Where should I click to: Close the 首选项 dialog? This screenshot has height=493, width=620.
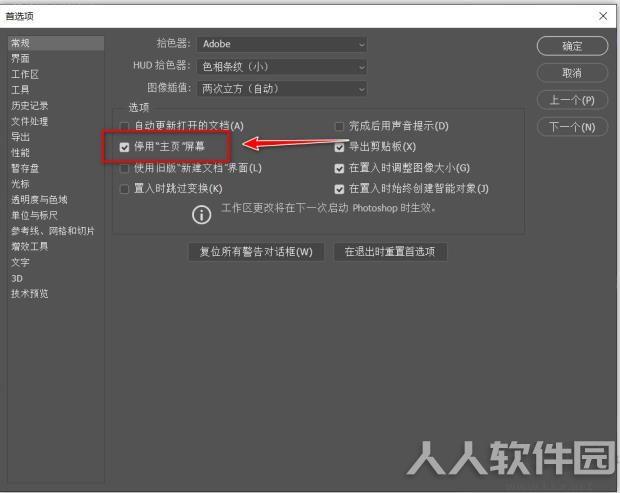pyautogui.click(x=603, y=16)
